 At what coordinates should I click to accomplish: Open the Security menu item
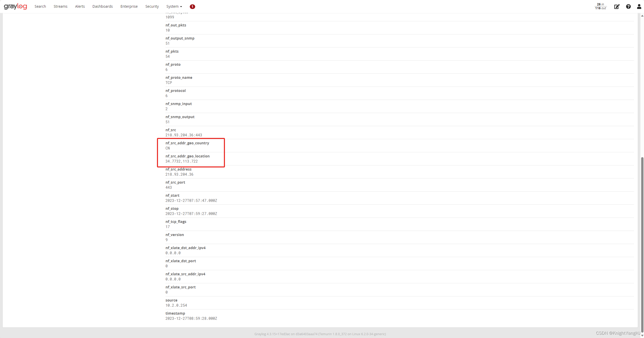152,6
